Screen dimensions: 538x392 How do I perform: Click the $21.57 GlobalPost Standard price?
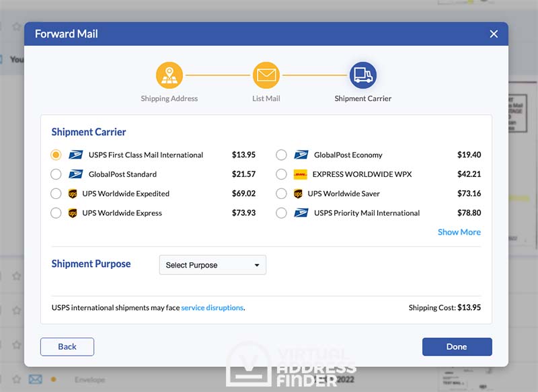(243, 174)
